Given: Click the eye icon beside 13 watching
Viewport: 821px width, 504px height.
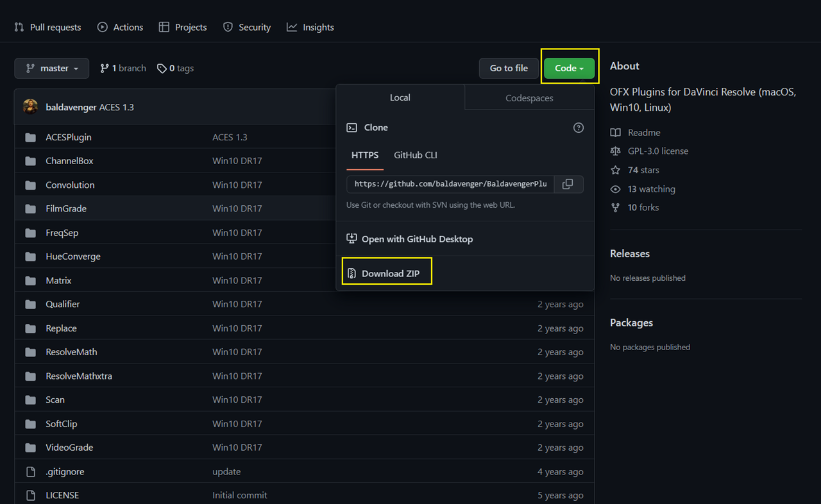Looking at the screenshot, I should pyautogui.click(x=616, y=189).
